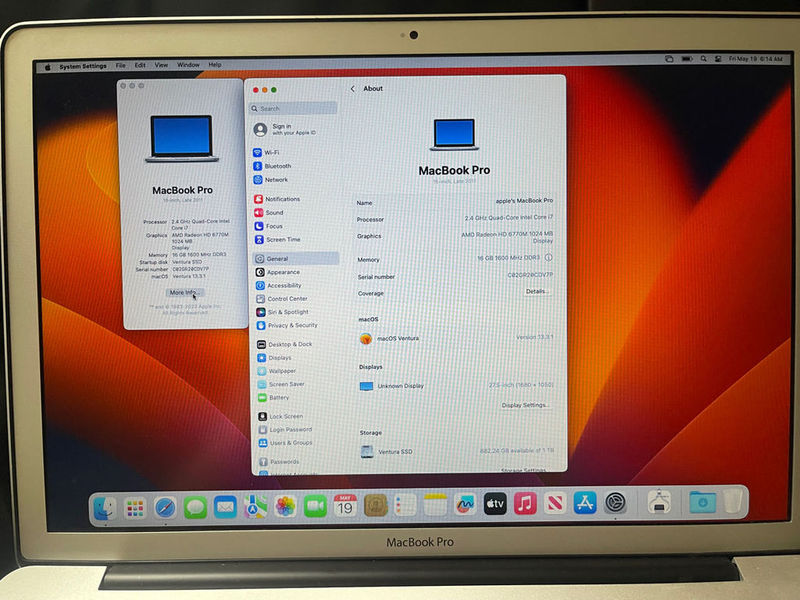800x600 pixels.
Task: Select Desktop & Dock in sidebar
Action: 285,344
